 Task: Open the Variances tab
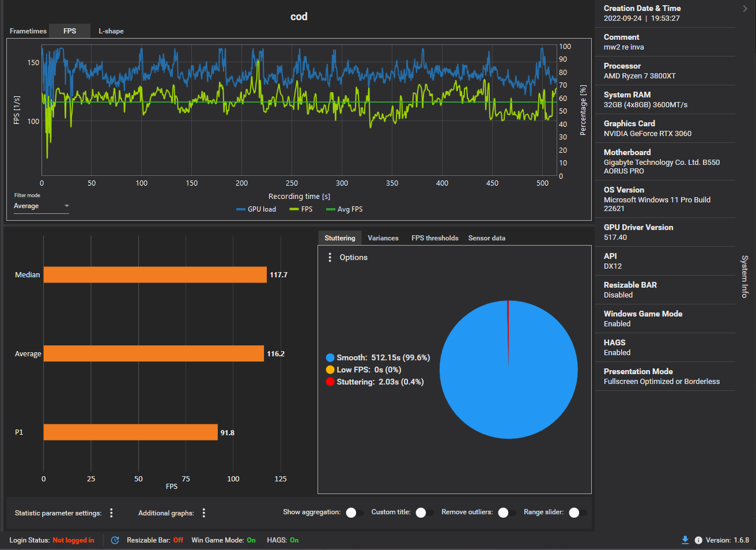(x=383, y=238)
